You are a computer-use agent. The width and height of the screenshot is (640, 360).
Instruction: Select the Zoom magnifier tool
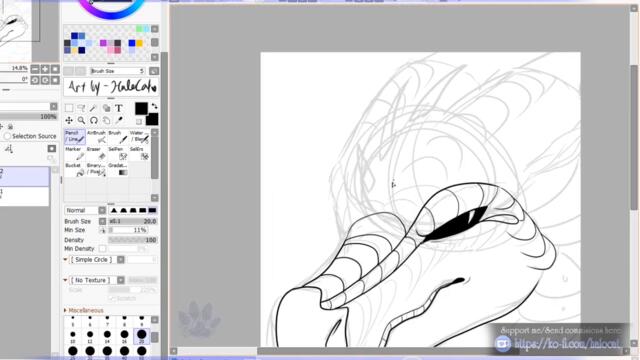click(81, 120)
